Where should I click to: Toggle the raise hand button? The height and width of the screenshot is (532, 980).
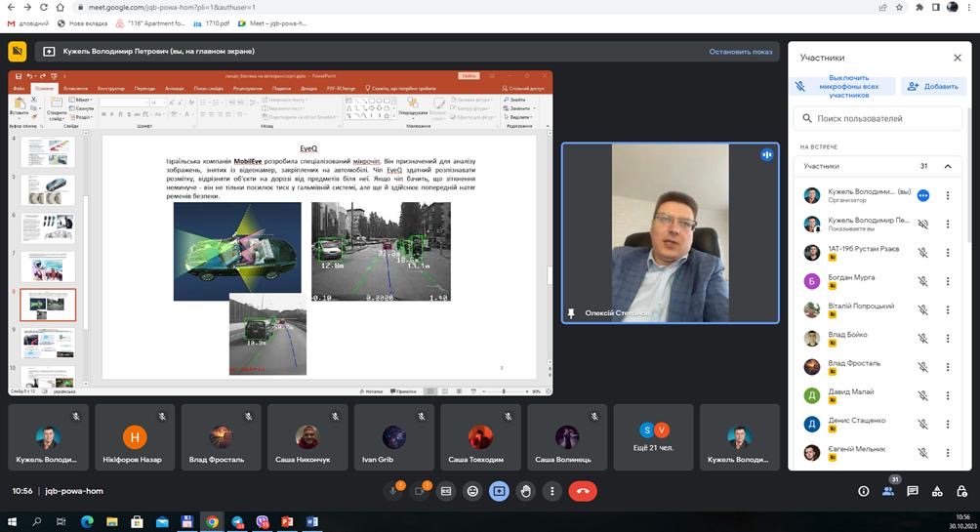click(x=527, y=491)
